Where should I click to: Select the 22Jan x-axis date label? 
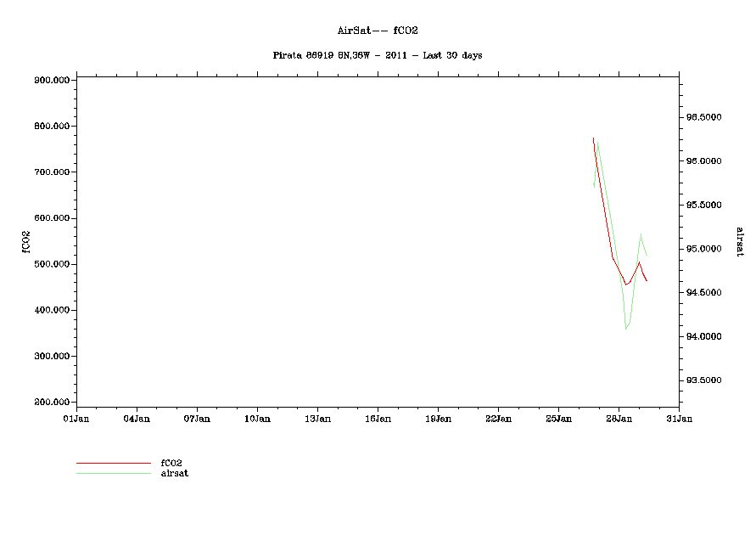(x=498, y=419)
